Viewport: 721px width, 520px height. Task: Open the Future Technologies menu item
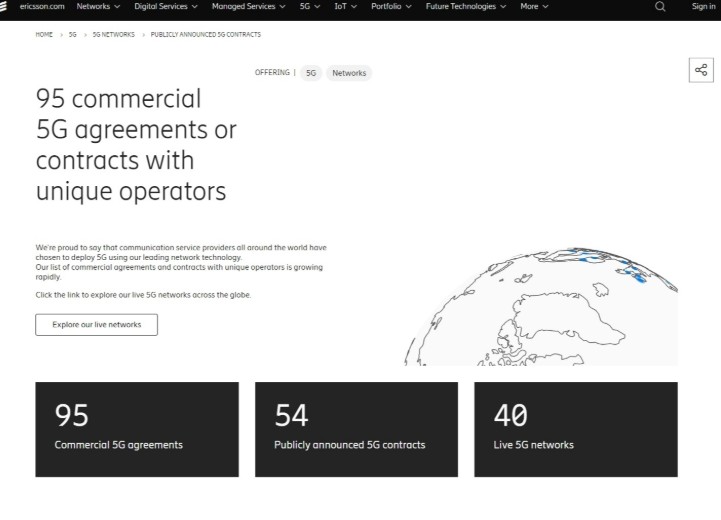[460, 6]
